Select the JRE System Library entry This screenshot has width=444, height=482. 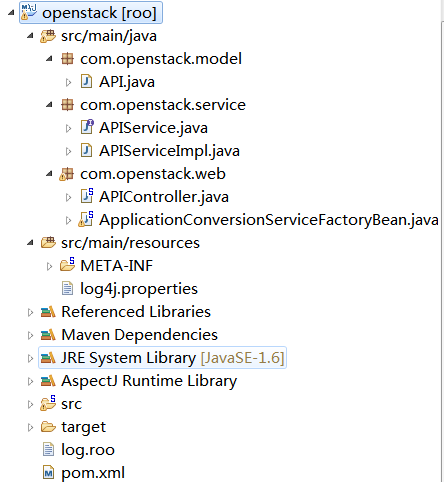(162, 358)
